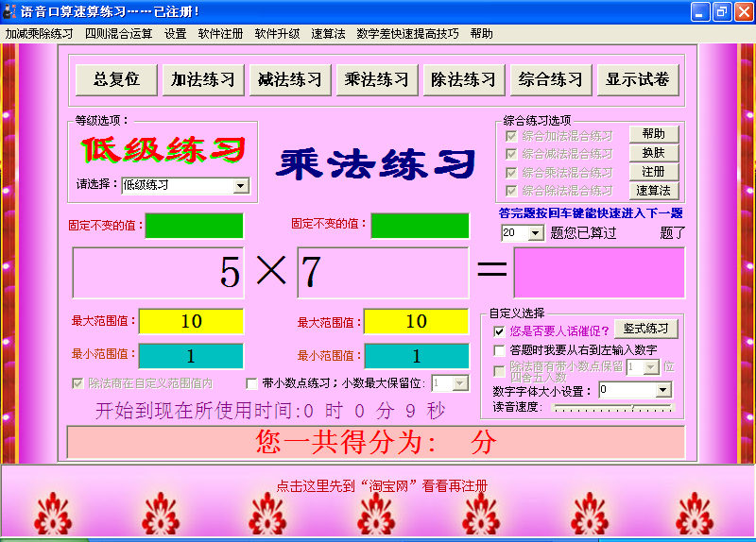Toggle 综合除法混合练习 checkbox
Viewport: 756px width, 542px height.
pyautogui.click(x=511, y=191)
